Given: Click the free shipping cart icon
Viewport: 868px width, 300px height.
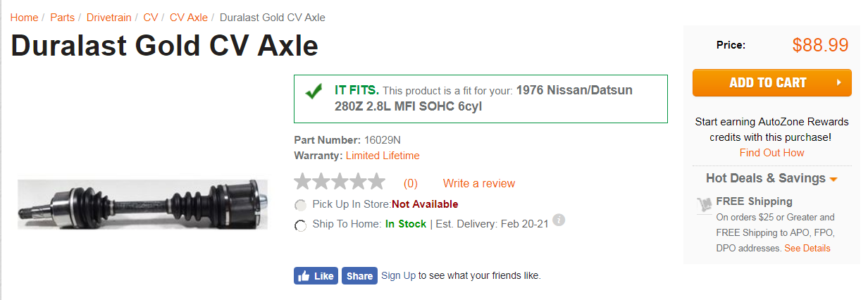Looking at the screenshot, I should click(x=704, y=204).
